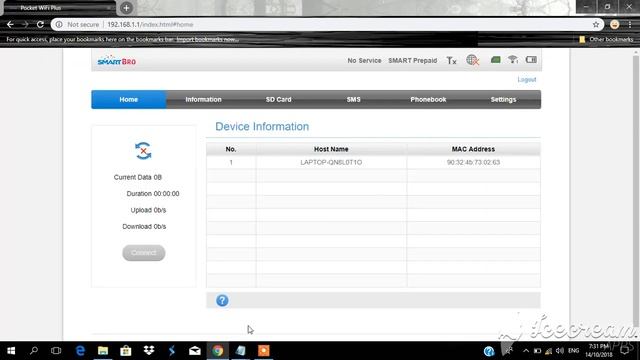Click the Download 0b/s text
The image size is (640, 360).
point(144,226)
